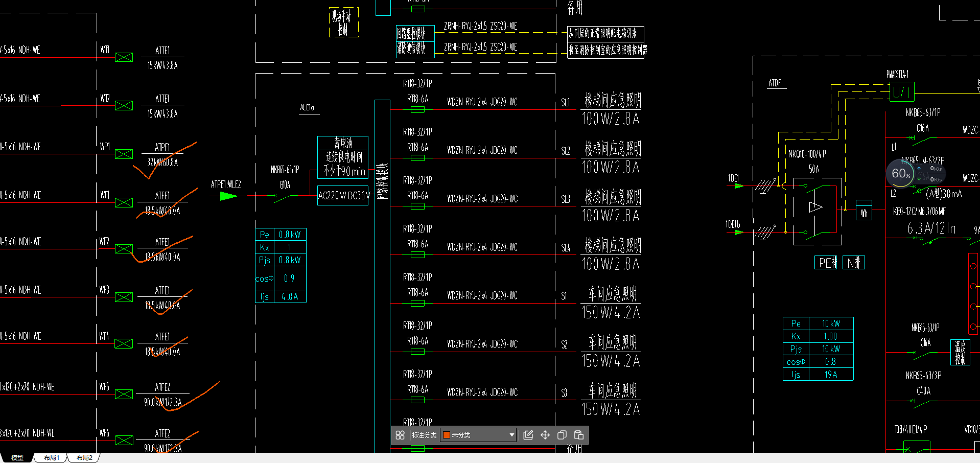The width and height of the screenshot is (980, 463).
Task: Select the NK010-100/4P switch label
Action: pos(807,154)
